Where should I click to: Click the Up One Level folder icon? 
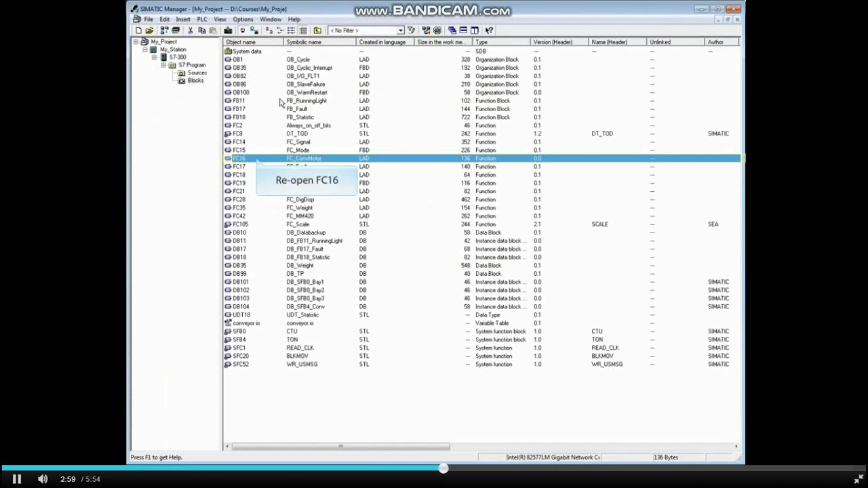[x=317, y=30]
